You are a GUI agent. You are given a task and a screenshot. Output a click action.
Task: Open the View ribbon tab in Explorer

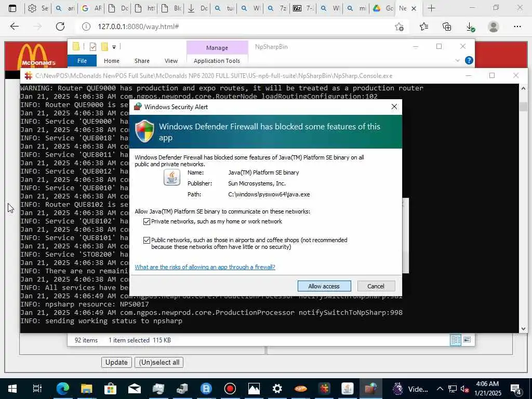[171, 61]
